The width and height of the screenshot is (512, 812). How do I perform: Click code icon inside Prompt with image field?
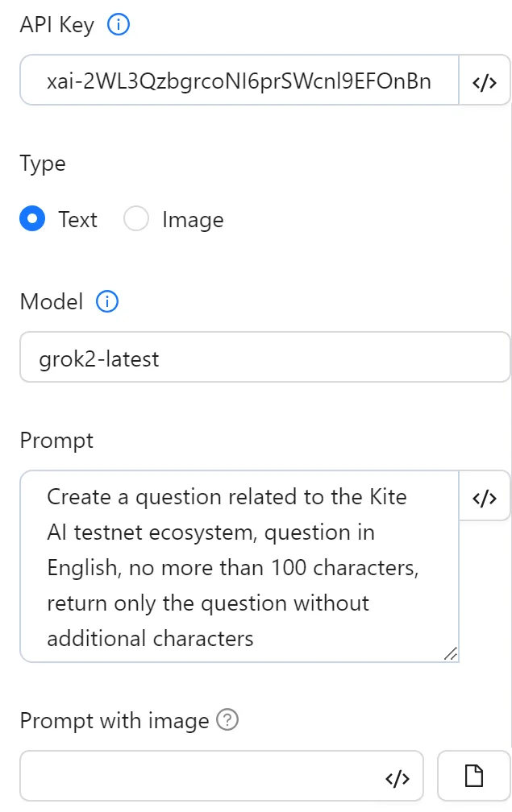(398, 777)
